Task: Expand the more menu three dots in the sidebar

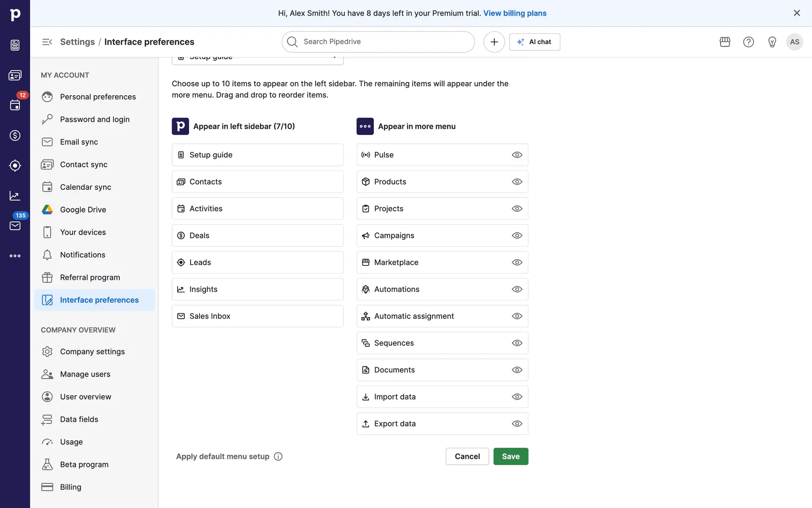Action: pos(15,256)
